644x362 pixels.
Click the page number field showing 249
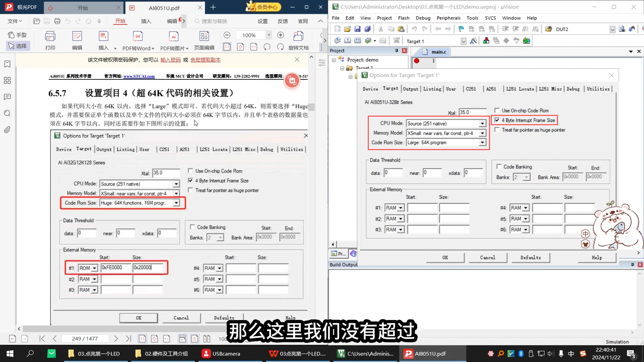coord(85,339)
